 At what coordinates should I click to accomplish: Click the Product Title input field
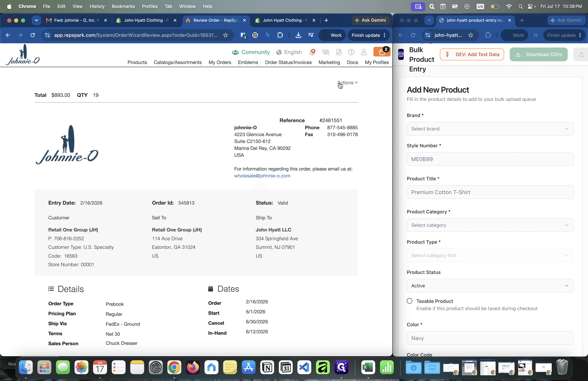490,192
